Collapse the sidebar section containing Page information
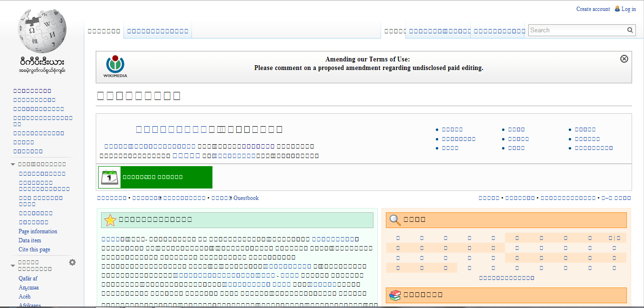The image size is (644, 308). [13, 164]
